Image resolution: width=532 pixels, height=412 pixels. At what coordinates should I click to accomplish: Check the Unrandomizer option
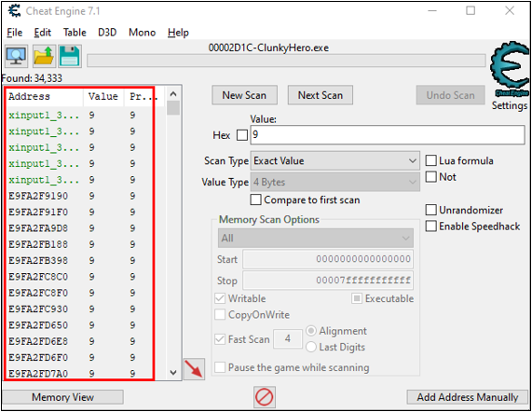click(x=430, y=210)
